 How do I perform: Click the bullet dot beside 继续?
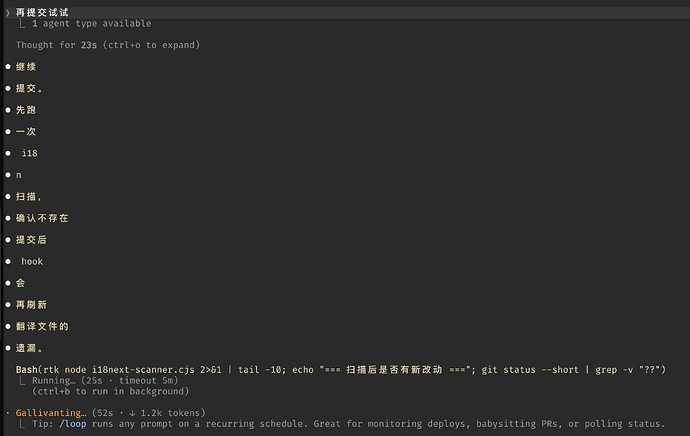[x=8, y=67]
